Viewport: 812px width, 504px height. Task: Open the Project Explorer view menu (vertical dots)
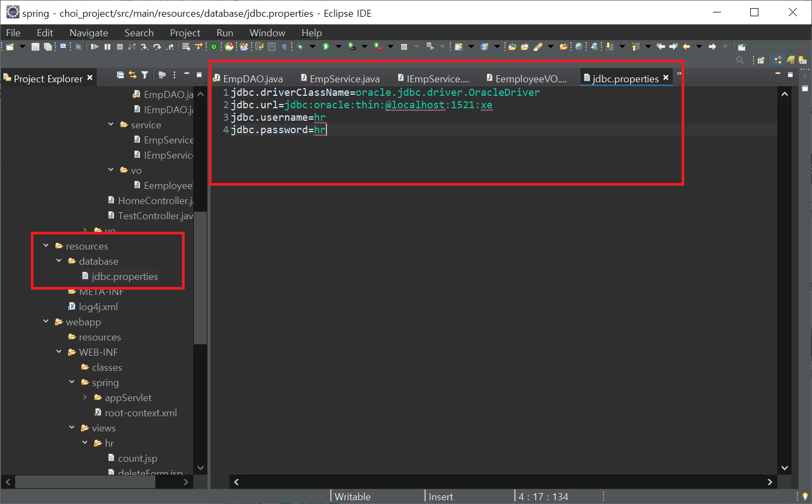[174, 75]
